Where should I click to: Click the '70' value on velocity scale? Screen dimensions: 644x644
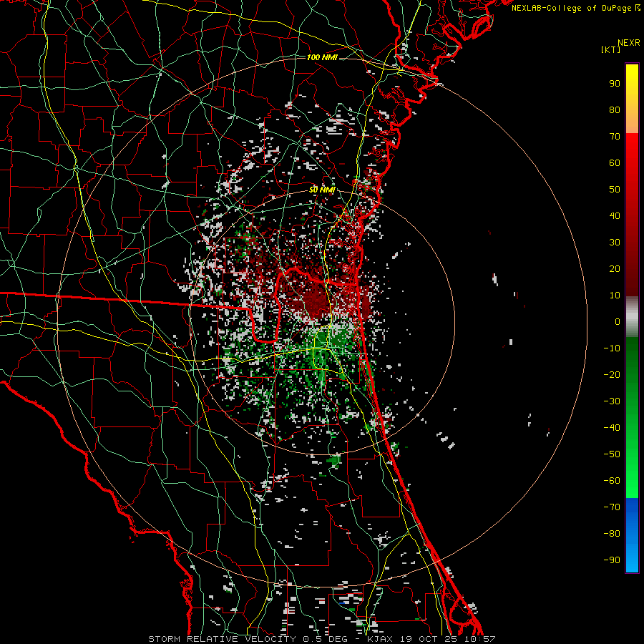(615, 137)
